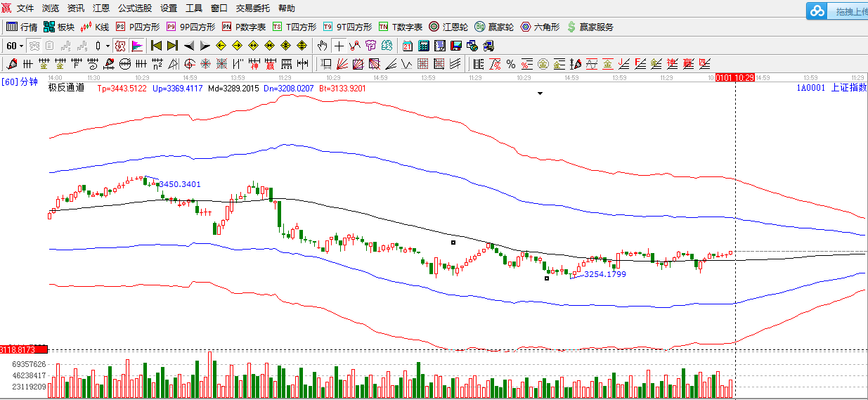
Task: Click the small black triangle above chart
Action: click(x=540, y=93)
